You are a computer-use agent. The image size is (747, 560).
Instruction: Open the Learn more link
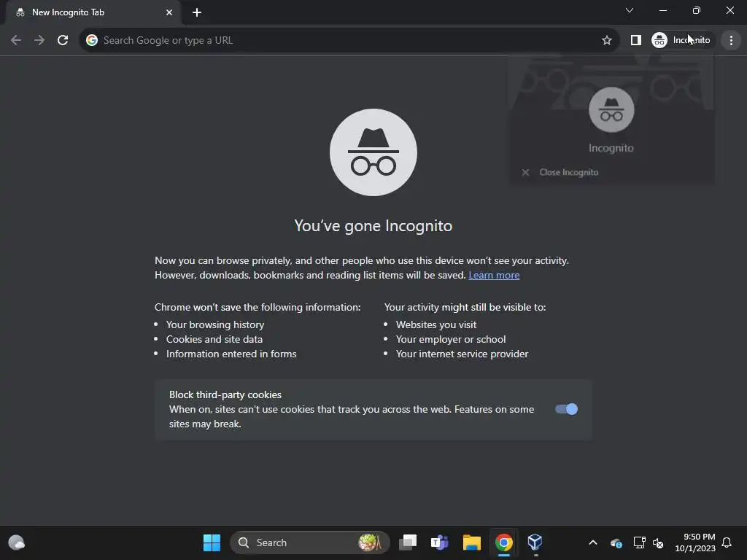pyautogui.click(x=494, y=275)
